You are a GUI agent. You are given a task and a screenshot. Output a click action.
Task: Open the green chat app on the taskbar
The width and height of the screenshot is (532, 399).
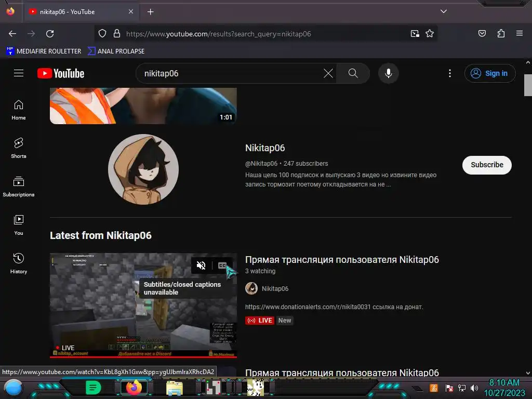point(93,388)
